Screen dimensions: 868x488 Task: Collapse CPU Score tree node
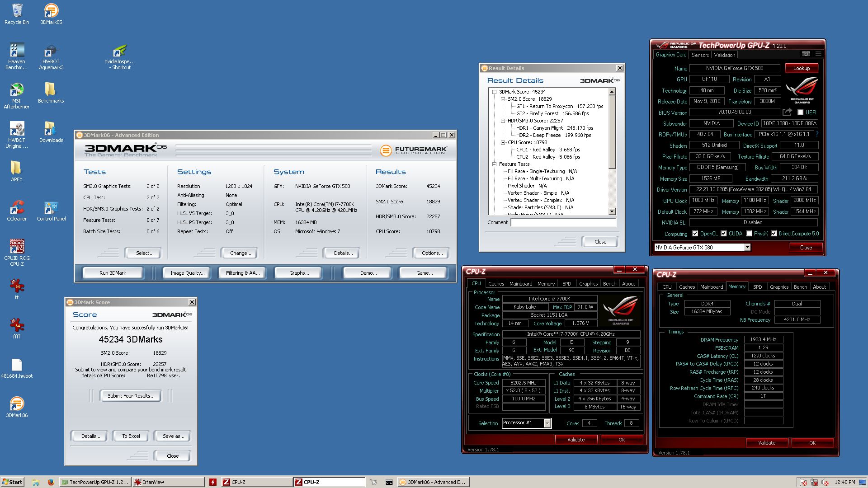(x=503, y=142)
